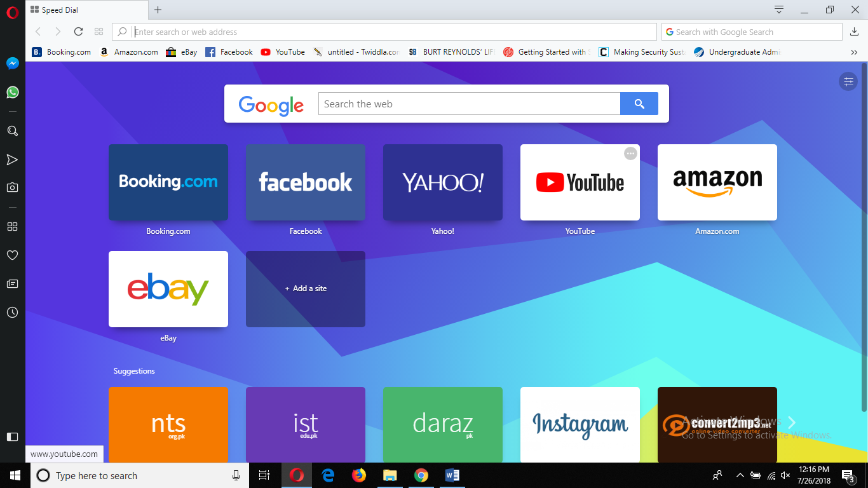
Task: Open downloads with the arrow icon
Action: tap(854, 31)
